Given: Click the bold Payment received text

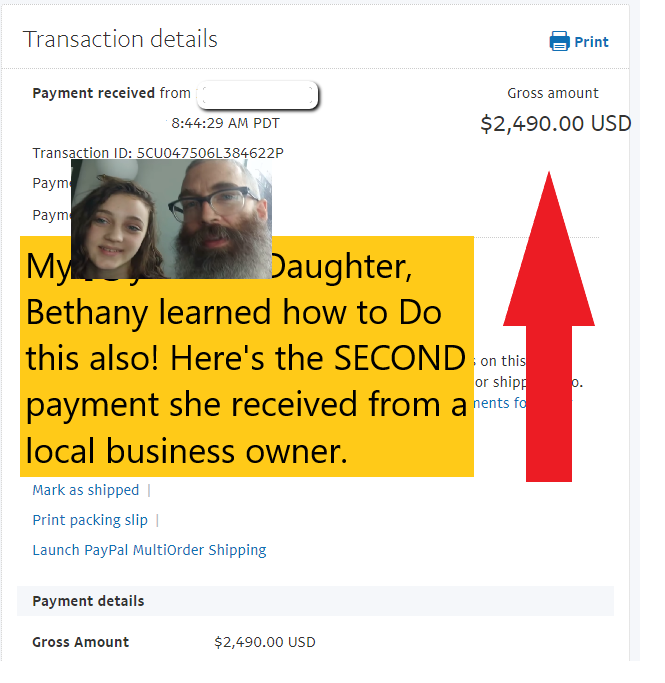Looking at the screenshot, I should coord(94,93).
